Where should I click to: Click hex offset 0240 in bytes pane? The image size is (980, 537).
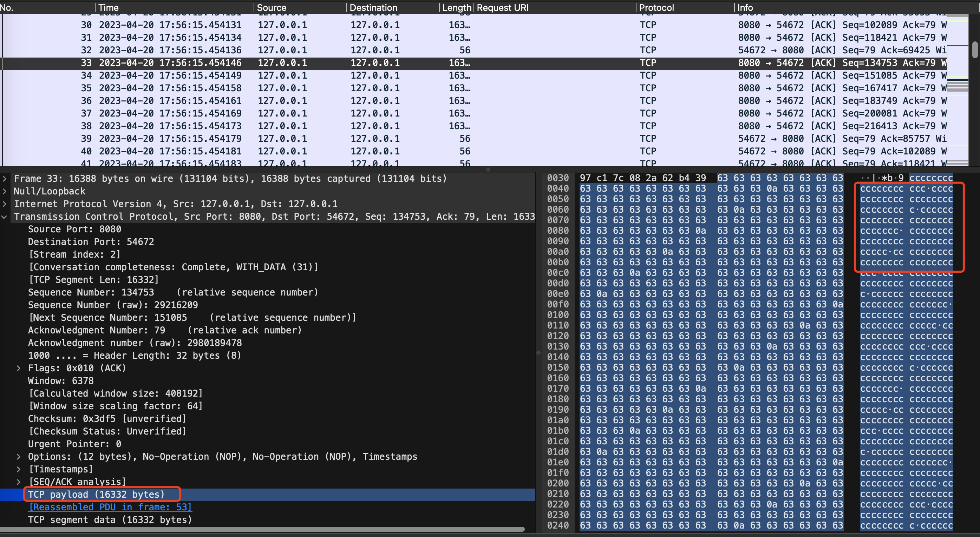tap(558, 525)
